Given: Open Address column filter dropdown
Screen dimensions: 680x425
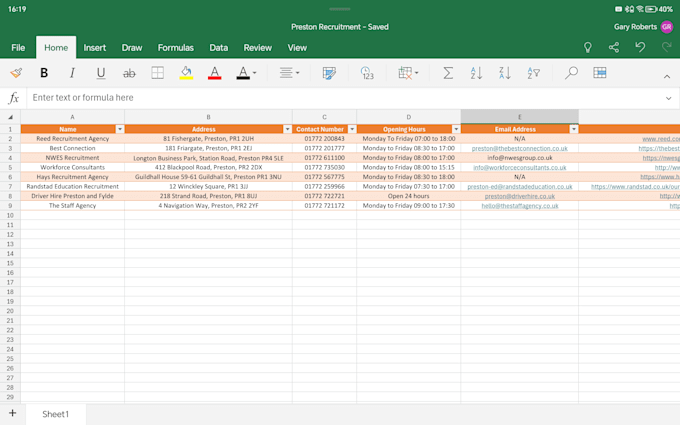Looking at the screenshot, I should (x=287, y=129).
